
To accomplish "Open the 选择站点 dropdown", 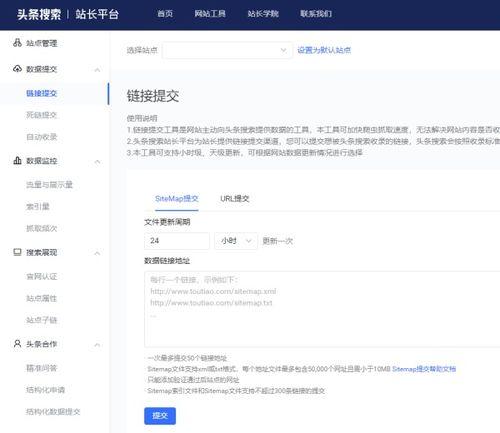I will [227, 50].
